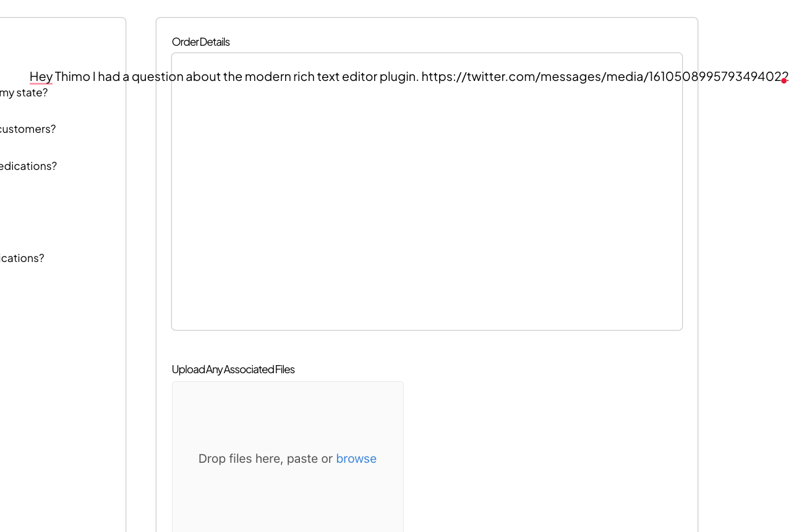Select the question ending in 'ications?'
Viewport: 799px width, 532px height.
22,258
